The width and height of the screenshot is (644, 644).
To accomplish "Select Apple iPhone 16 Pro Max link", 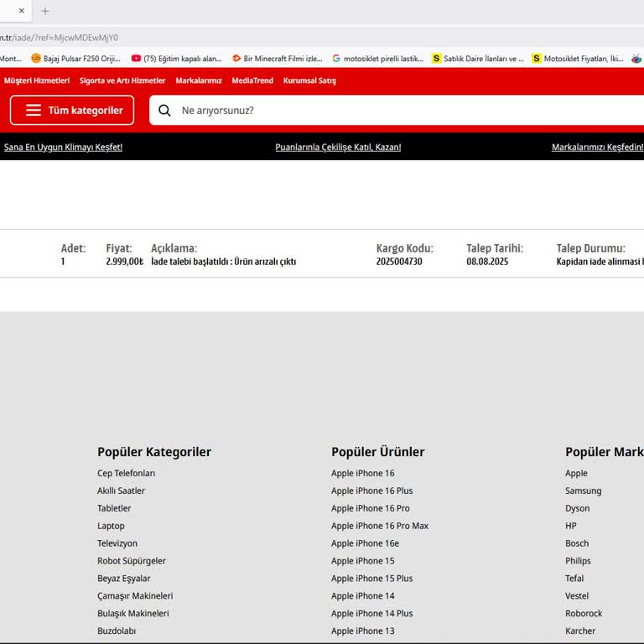I will coord(379,526).
